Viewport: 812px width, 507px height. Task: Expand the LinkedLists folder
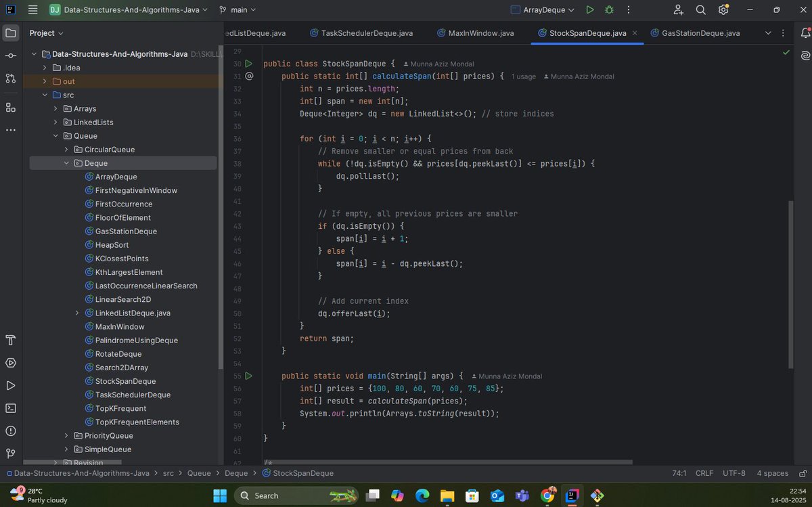(56, 122)
